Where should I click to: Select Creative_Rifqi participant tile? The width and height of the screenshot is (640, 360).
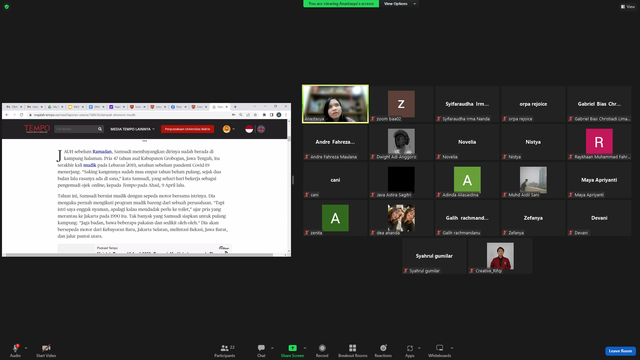(x=500, y=256)
